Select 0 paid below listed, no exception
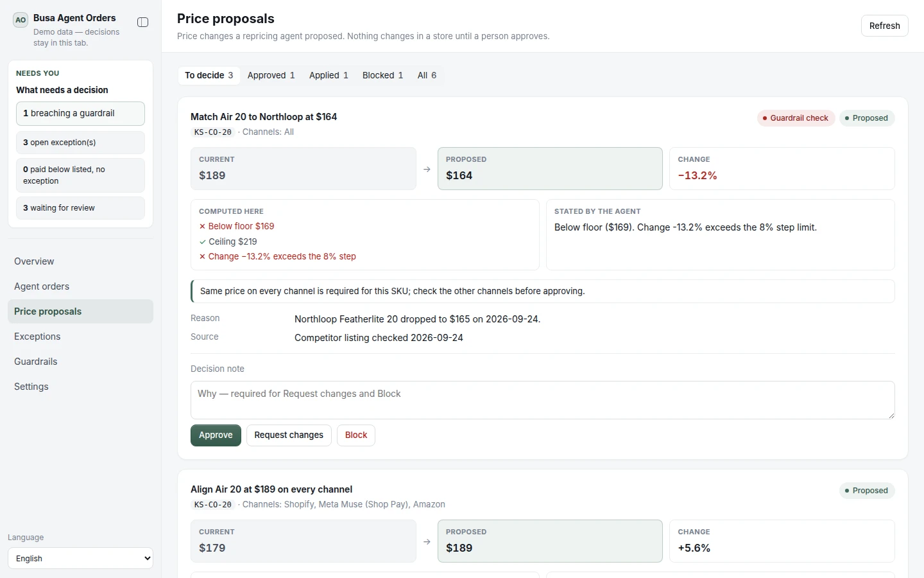This screenshot has height=578, width=924. pyautogui.click(x=80, y=175)
